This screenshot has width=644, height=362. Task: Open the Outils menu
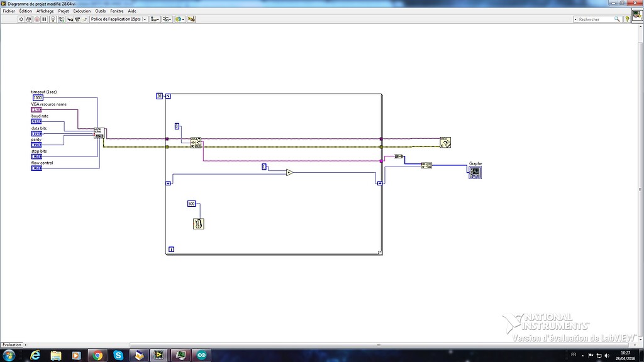pos(99,11)
